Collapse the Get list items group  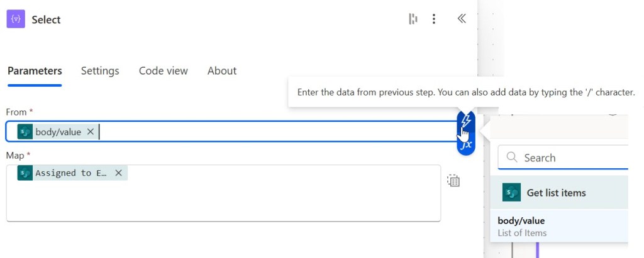tap(557, 193)
